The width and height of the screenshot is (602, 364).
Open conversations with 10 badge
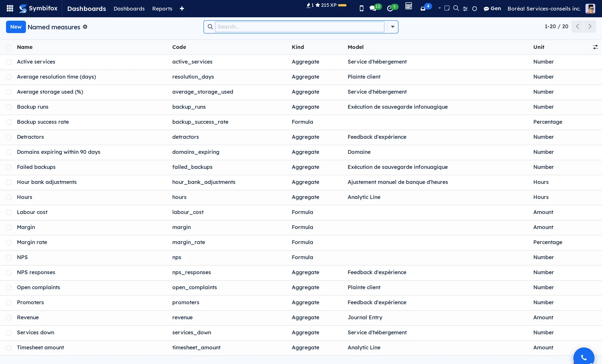pos(375,8)
